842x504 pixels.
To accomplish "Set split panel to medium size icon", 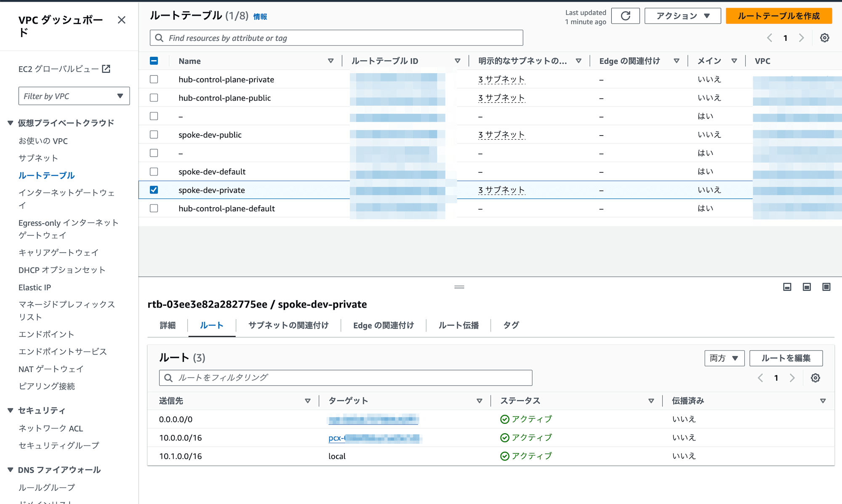I will [807, 287].
